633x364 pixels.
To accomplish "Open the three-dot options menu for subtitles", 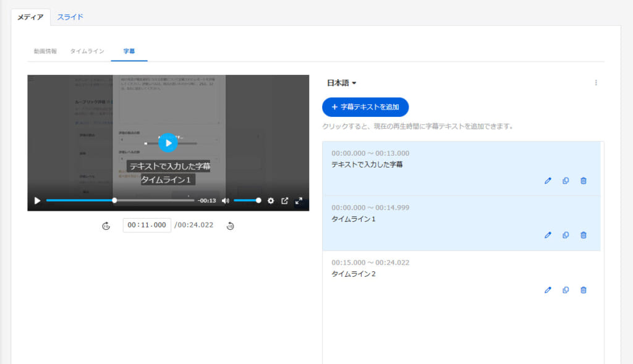I will pos(596,83).
